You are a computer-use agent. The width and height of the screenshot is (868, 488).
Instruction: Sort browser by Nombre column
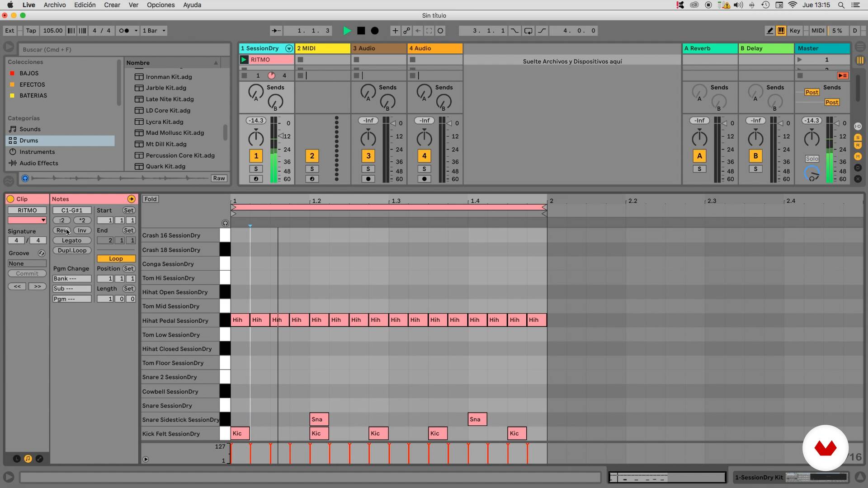[x=172, y=63]
